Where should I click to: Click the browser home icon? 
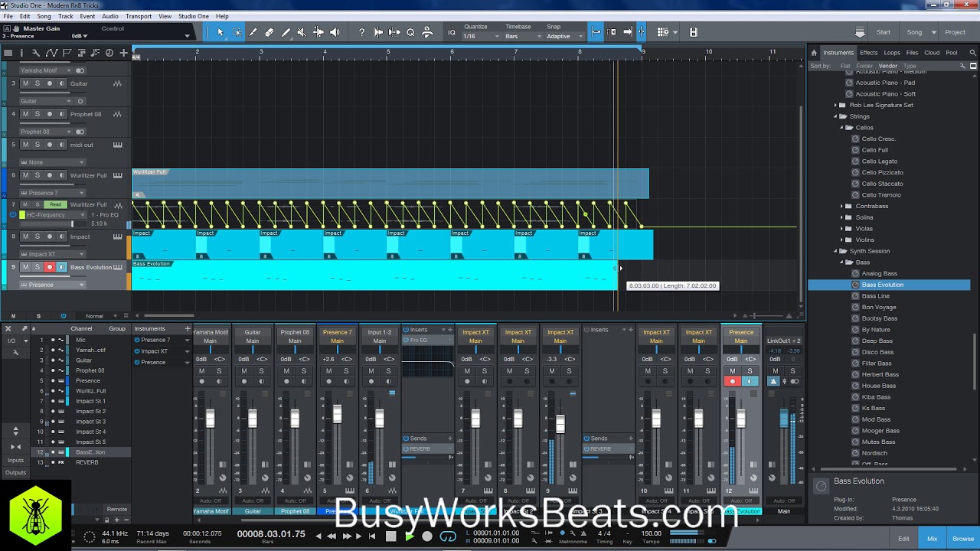tap(814, 53)
